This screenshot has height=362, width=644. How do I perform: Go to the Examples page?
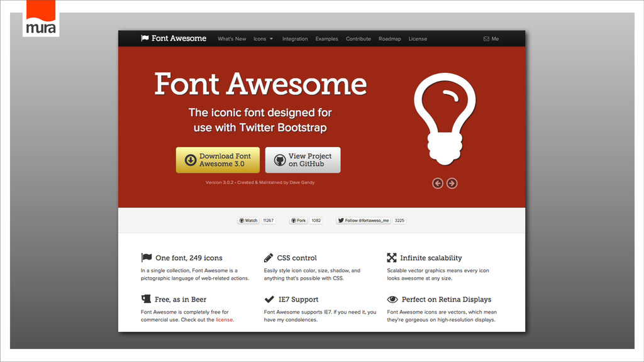point(326,38)
